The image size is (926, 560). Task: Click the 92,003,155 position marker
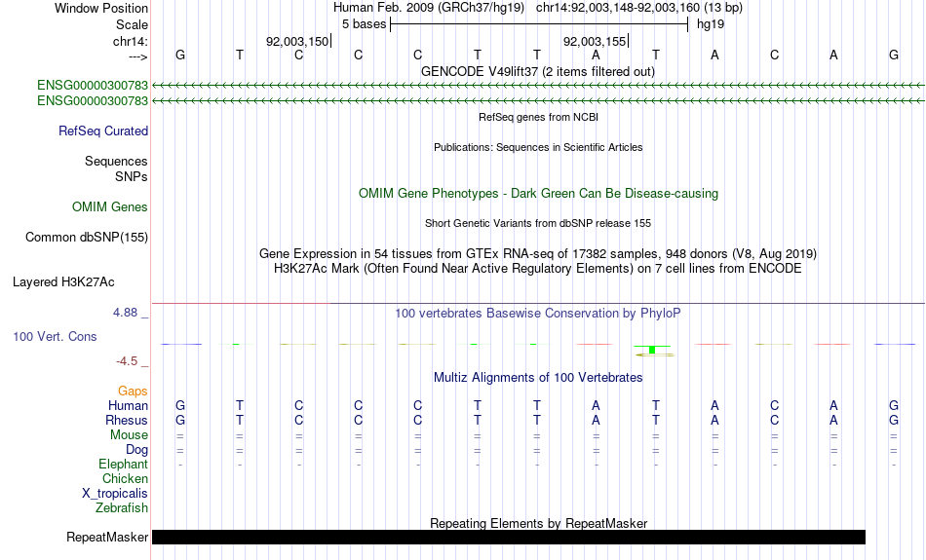[596, 41]
